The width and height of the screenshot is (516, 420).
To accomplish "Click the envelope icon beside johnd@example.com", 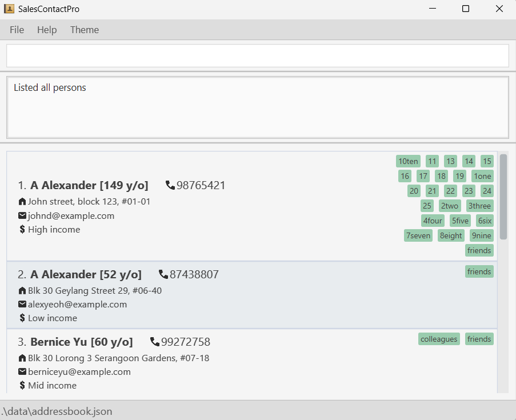I will click(x=22, y=215).
